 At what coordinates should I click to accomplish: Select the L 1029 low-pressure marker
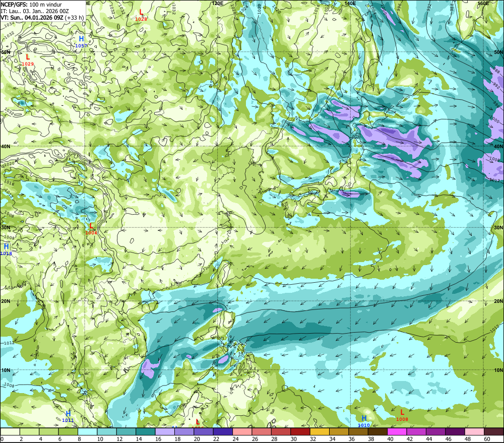click(28, 60)
